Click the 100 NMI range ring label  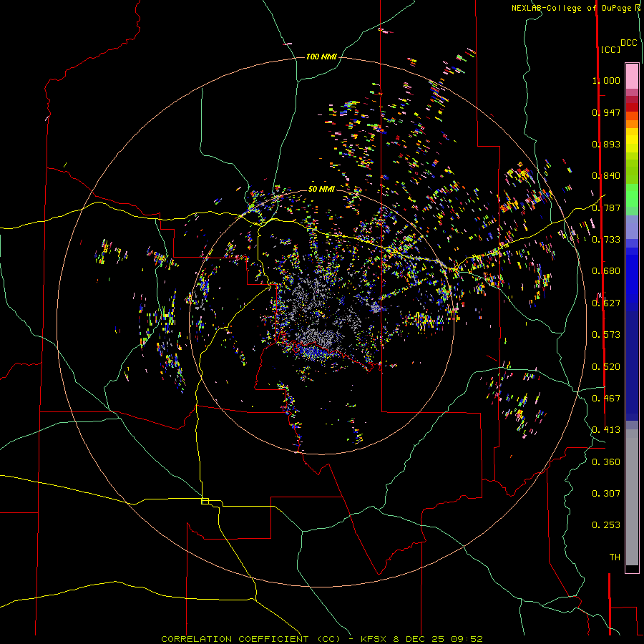[321, 57]
